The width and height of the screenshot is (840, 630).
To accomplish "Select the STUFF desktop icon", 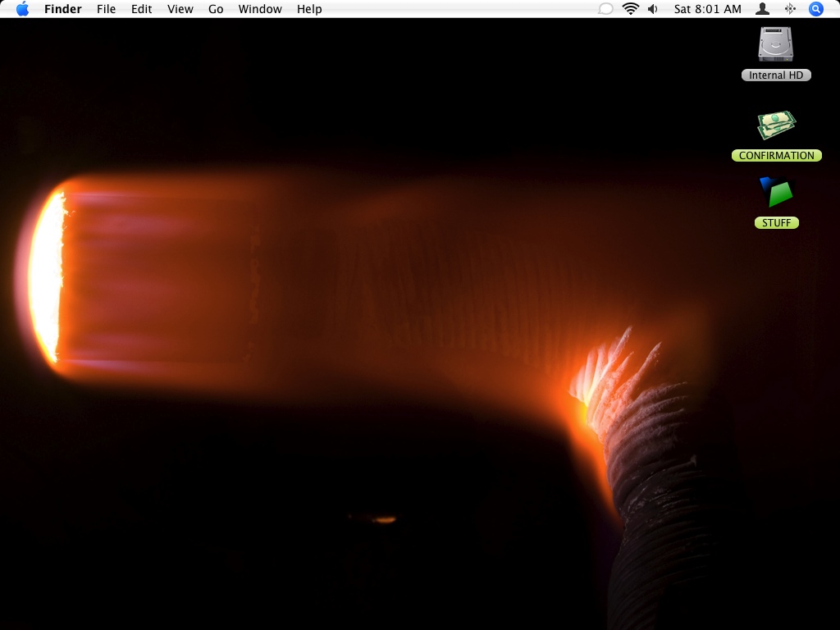I will point(776,192).
